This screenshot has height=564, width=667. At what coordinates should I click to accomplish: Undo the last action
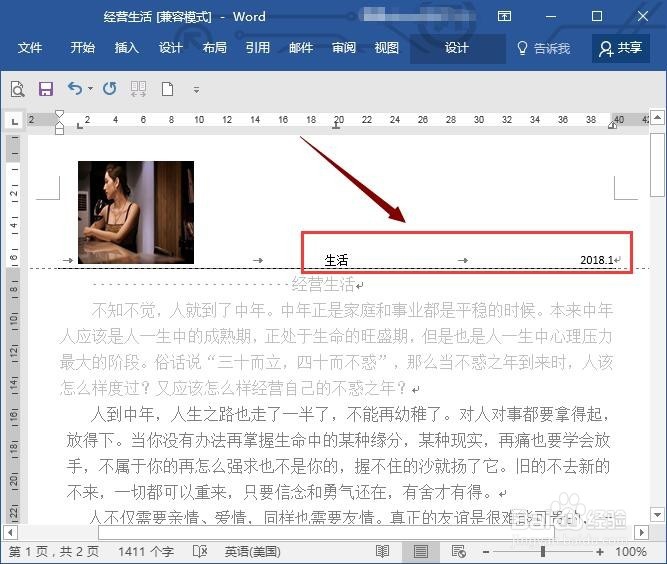point(75,88)
